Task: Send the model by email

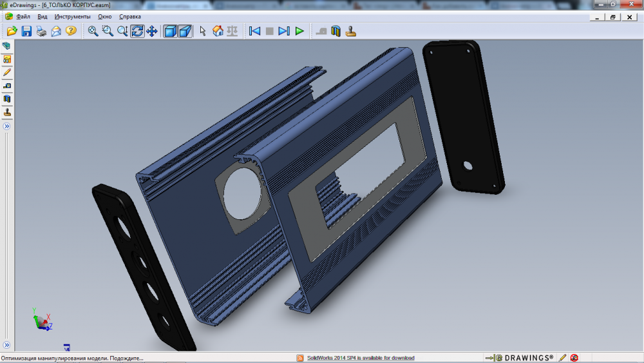Action: click(x=56, y=31)
